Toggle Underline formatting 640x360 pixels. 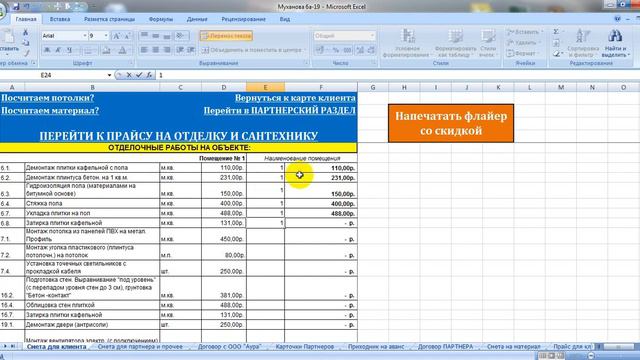click(x=70, y=50)
